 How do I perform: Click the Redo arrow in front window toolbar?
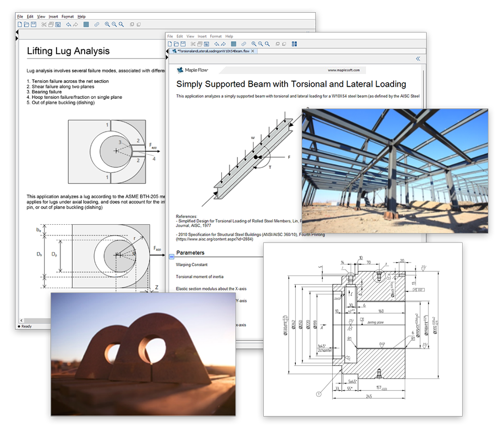(x=223, y=44)
